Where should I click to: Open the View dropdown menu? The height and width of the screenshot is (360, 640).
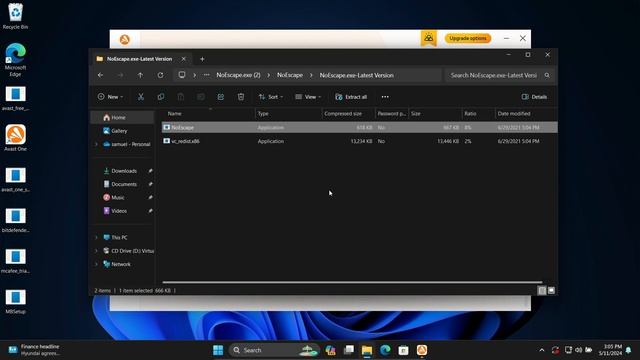coord(308,97)
